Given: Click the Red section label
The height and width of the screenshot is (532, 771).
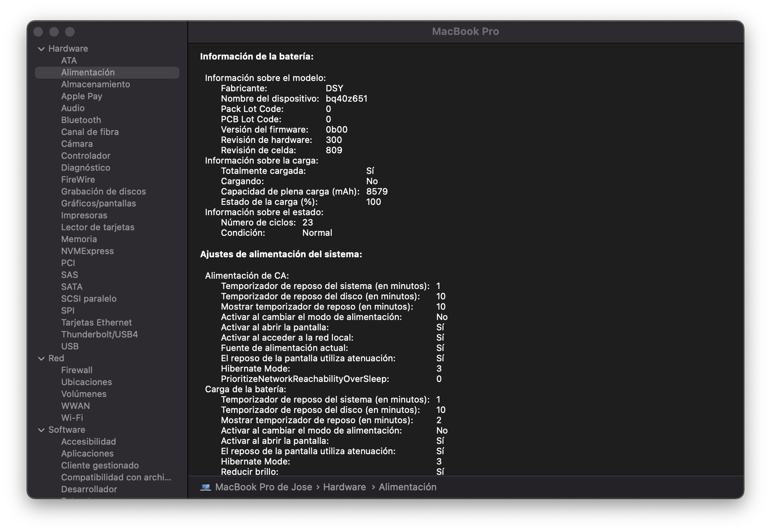Looking at the screenshot, I should (56, 358).
